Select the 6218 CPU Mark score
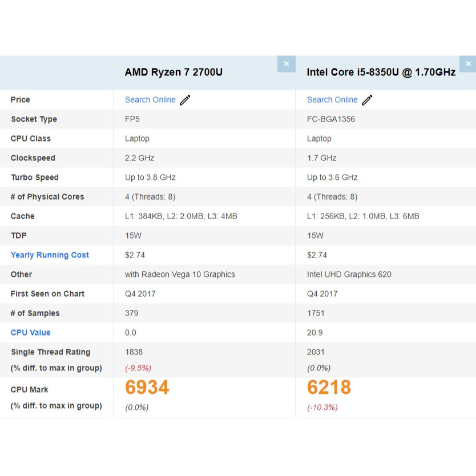 point(329,388)
